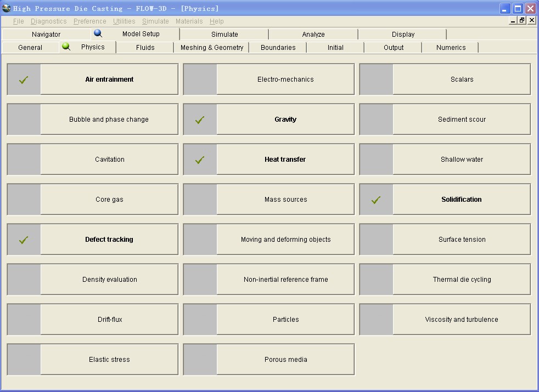This screenshot has width=539, height=392.
Task: Toggle the Gravity checkmark box
Action: (200, 120)
